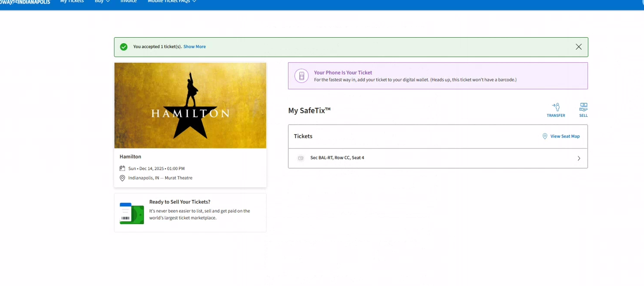Click the 'My SafeTix' heading

coord(309,110)
